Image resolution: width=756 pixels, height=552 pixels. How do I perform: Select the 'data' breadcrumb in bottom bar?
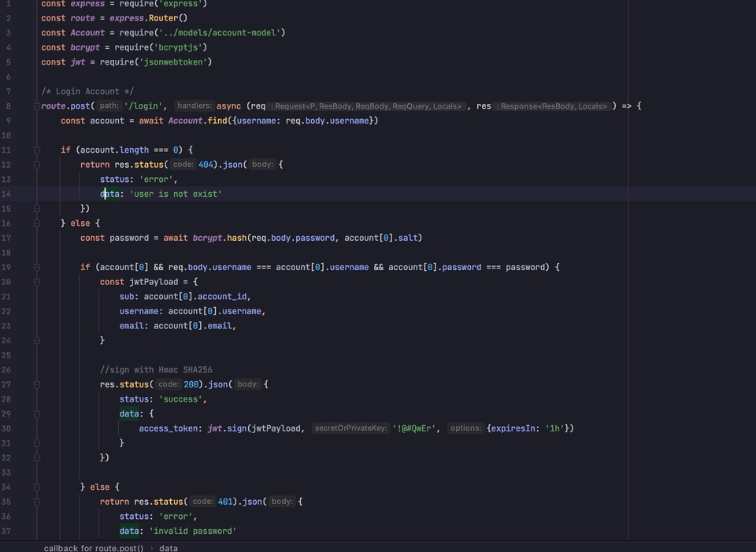169,548
